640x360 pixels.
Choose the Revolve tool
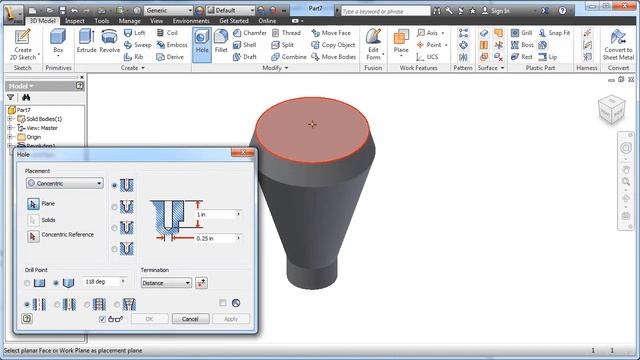pos(109,41)
